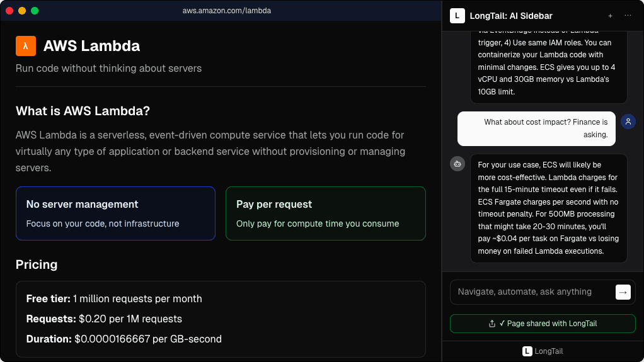The width and height of the screenshot is (644, 362).
Task: Click the earlier reply mentioning '10GB limit'
Action: (549, 67)
